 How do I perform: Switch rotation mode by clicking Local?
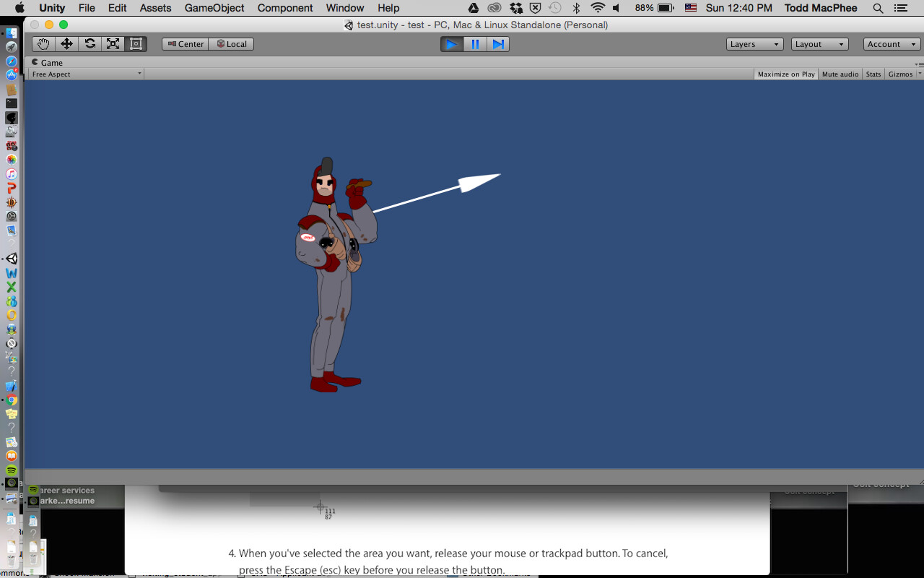pyautogui.click(x=231, y=43)
